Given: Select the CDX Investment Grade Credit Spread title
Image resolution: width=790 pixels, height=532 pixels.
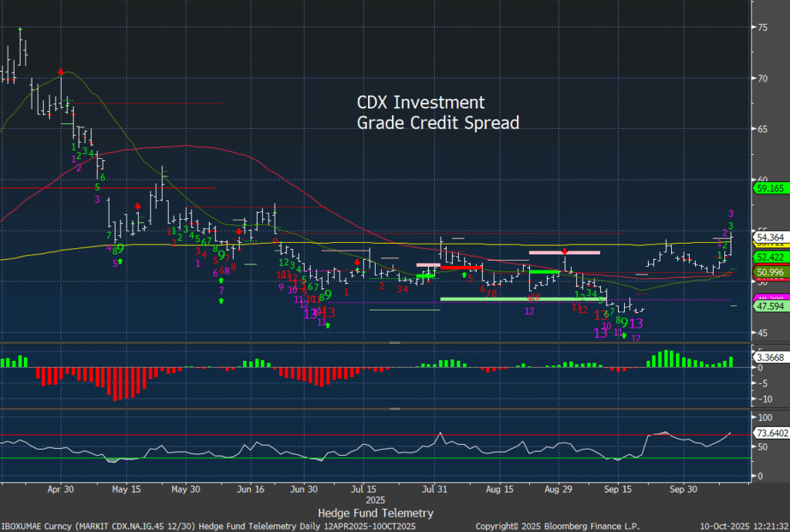Looking at the screenshot, I should [x=437, y=112].
